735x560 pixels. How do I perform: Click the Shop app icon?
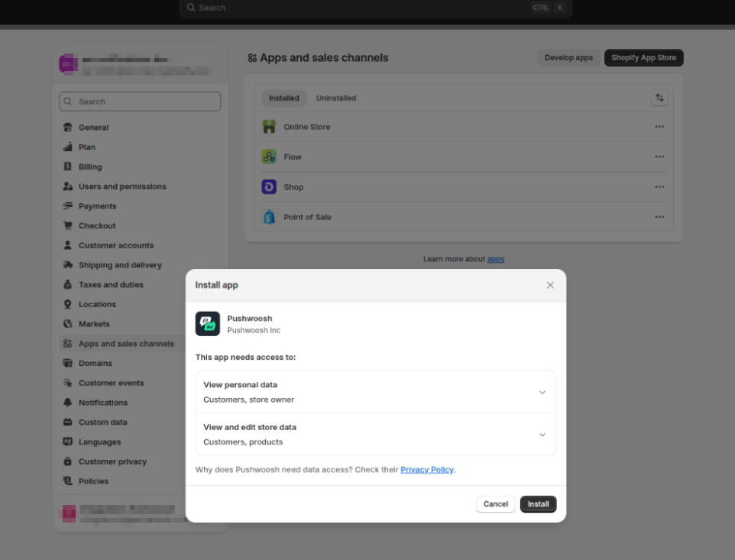click(269, 186)
